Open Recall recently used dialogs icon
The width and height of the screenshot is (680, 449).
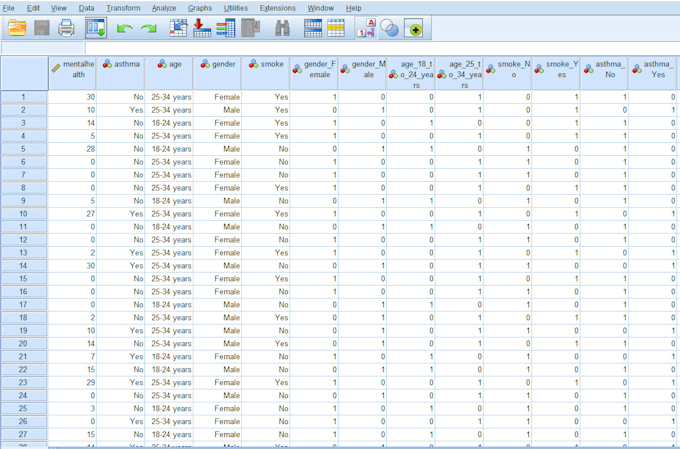point(96,28)
